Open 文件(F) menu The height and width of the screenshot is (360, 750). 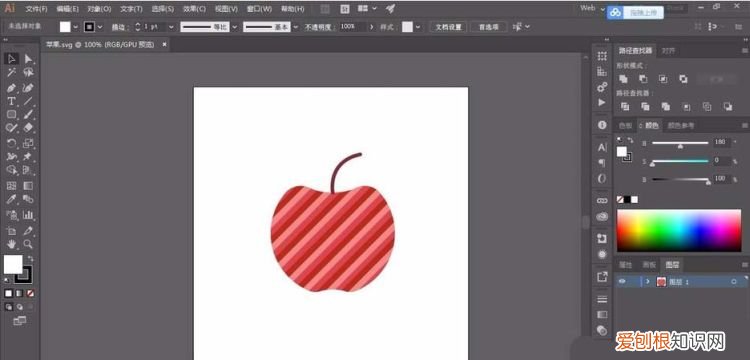click(x=36, y=9)
